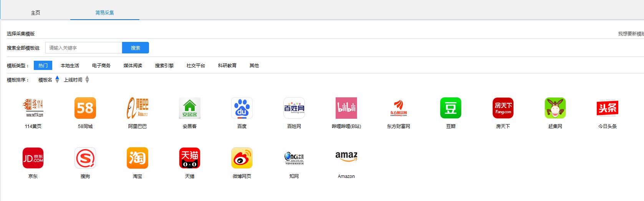The height and width of the screenshot is (201, 644).
Task: Select the 58同城 template icon
Action: tap(85, 108)
